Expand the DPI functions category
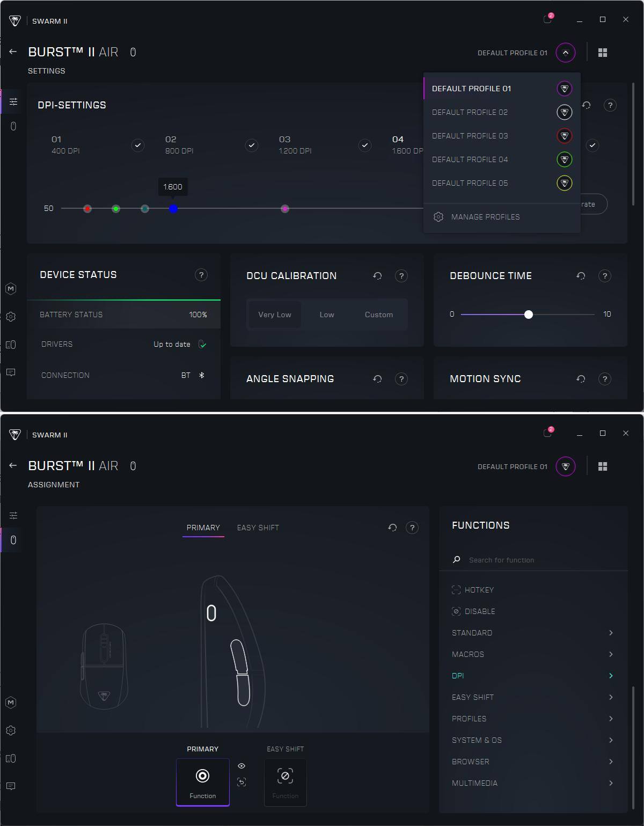This screenshot has width=644, height=826. tap(611, 676)
